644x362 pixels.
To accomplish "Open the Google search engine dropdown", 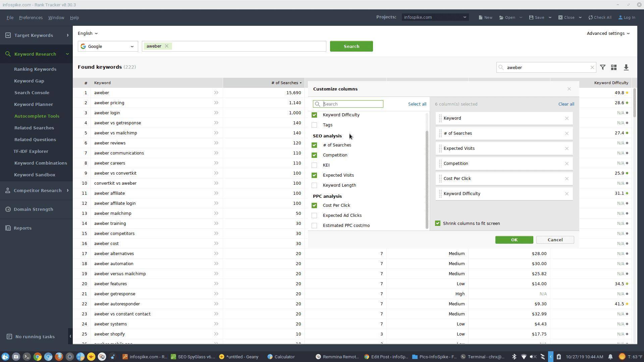I will click(x=108, y=46).
